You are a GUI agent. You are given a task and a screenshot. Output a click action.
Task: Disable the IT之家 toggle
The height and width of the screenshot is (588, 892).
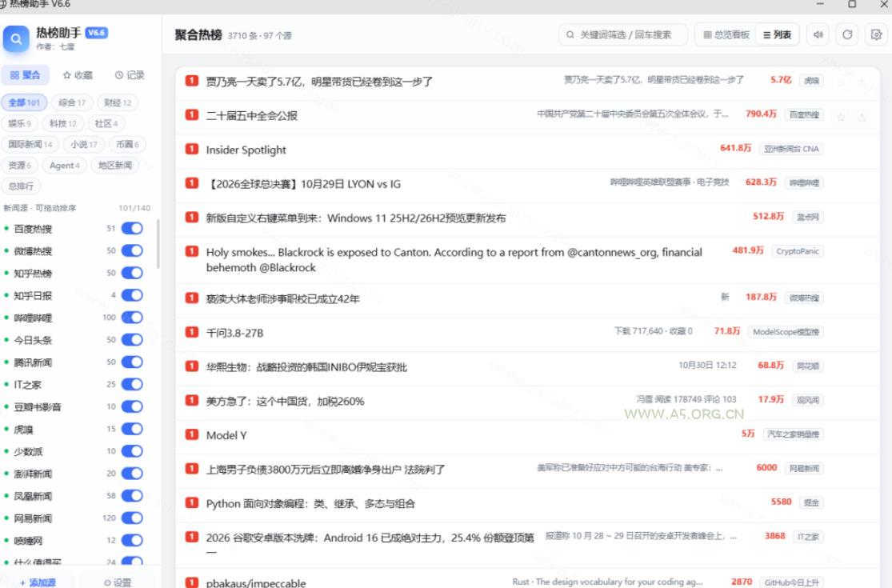tap(132, 385)
